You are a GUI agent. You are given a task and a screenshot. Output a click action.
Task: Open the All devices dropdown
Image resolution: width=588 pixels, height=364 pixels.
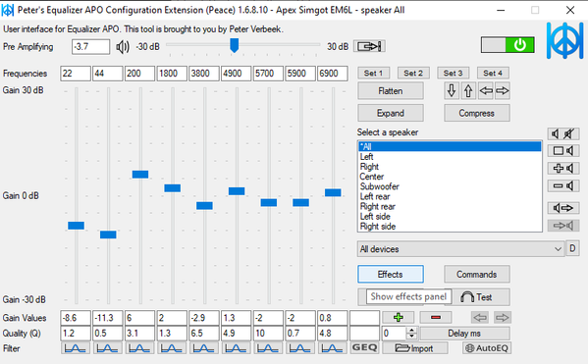460,249
